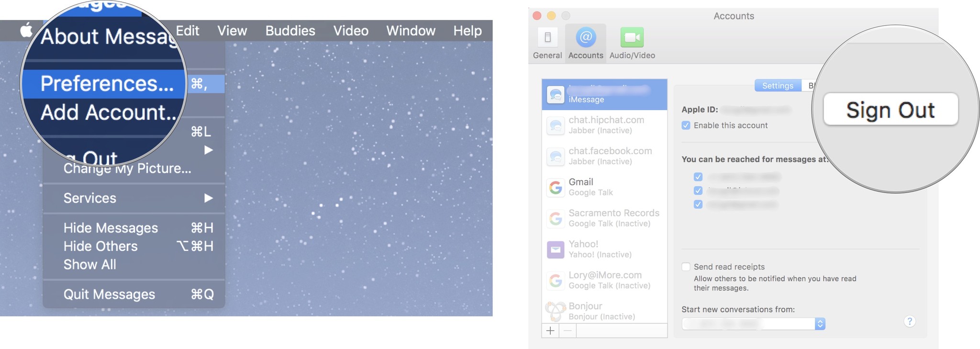Open the Help menu

[x=468, y=31]
